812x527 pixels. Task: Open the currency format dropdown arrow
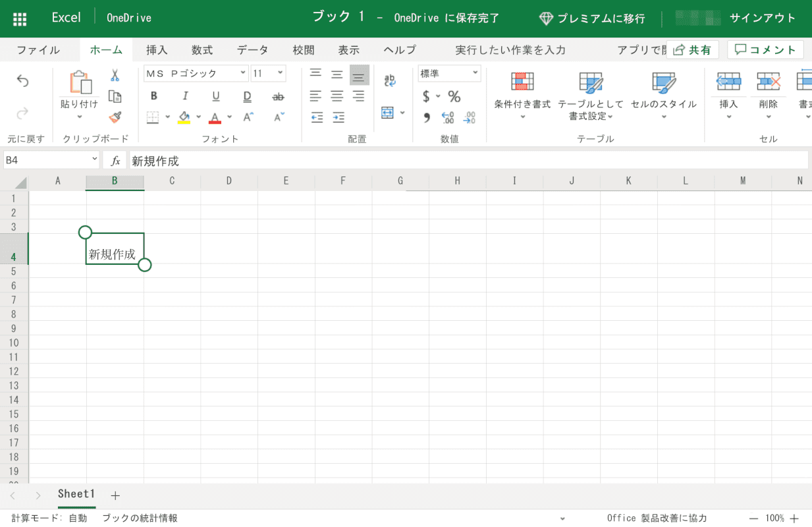(x=438, y=96)
